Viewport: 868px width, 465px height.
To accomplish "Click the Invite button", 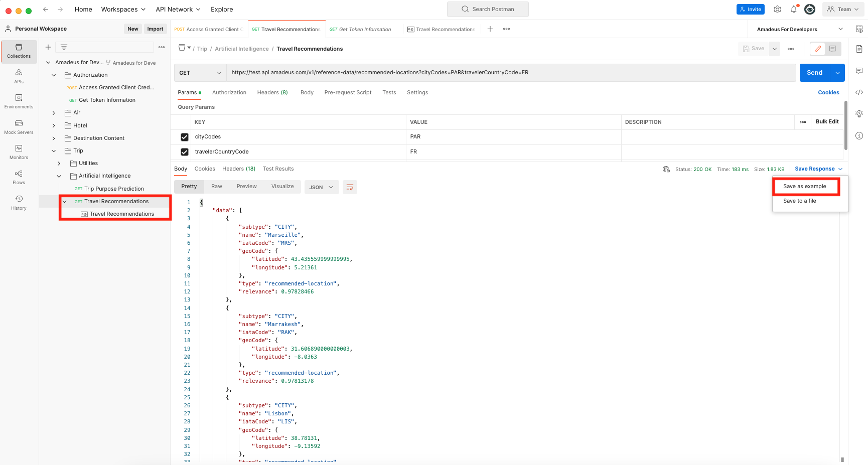I will pyautogui.click(x=751, y=10).
